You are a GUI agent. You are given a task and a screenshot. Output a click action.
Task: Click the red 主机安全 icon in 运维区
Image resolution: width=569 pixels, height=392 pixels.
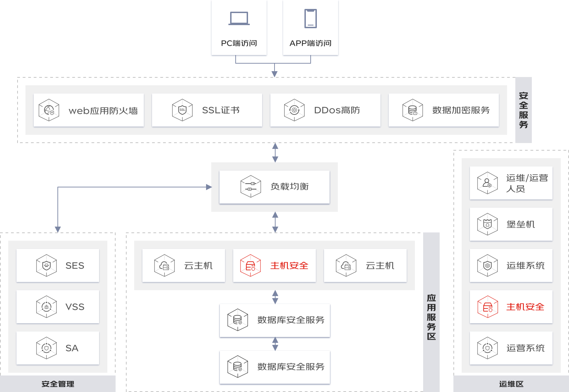(487, 307)
